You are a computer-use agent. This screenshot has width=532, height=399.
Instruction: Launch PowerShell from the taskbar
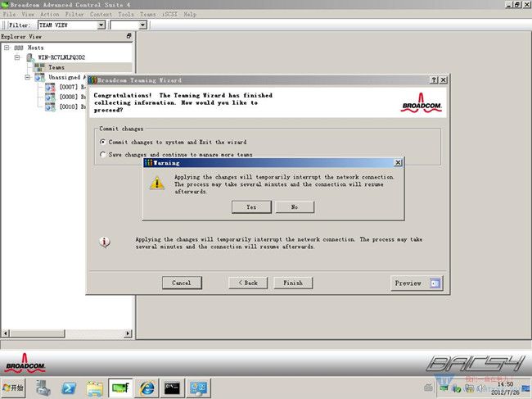69,388
